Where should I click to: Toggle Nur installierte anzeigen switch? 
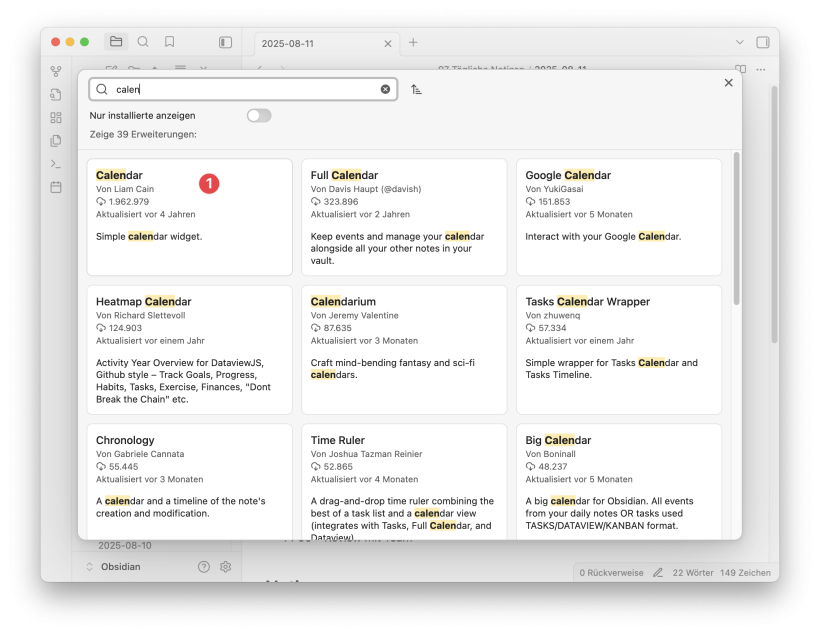[x=259, y=116]
